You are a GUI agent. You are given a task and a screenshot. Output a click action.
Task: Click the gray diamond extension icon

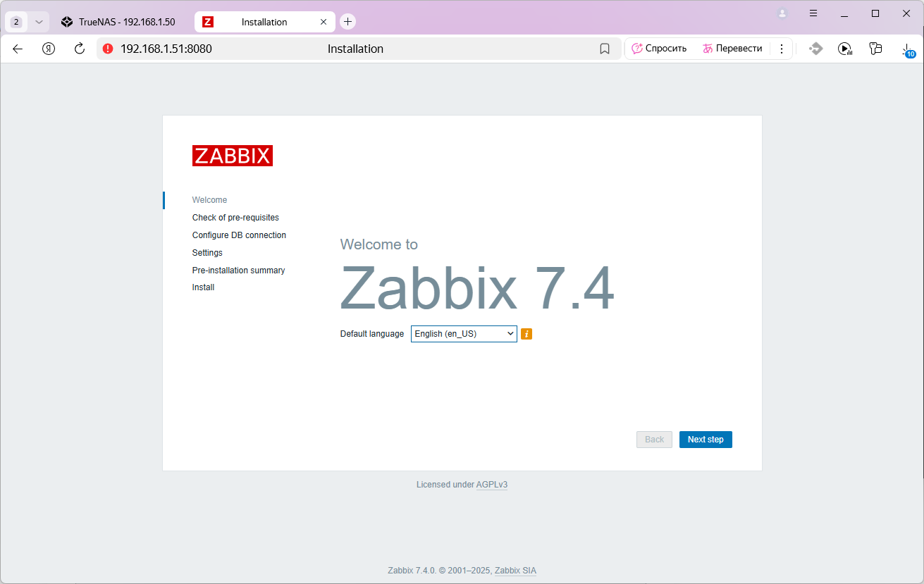pyautogui.click(x=816, y=49)
